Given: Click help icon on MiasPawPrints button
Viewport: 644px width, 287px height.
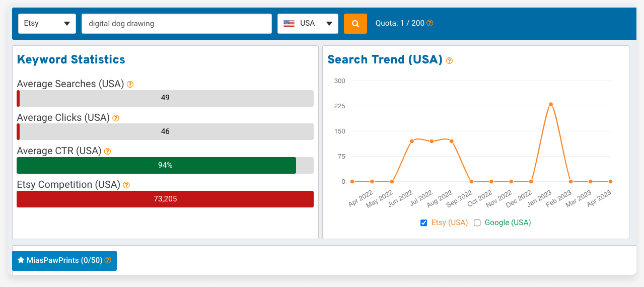Looking at the screenshot, I should pos(107,260).
